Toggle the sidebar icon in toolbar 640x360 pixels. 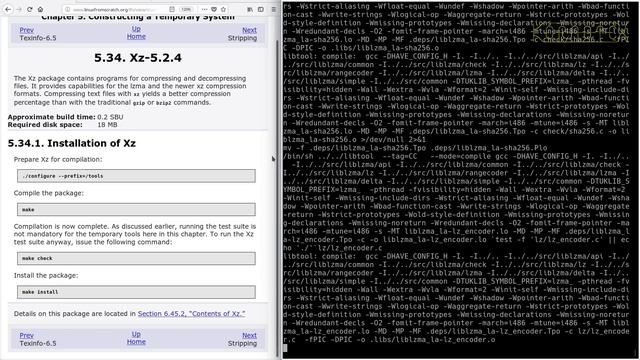[x=261, y=9]
